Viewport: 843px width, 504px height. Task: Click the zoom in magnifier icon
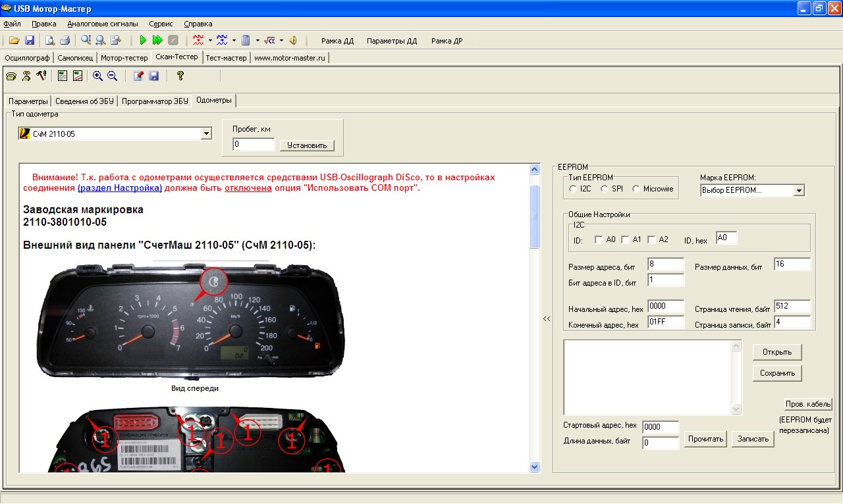[97, 76]
